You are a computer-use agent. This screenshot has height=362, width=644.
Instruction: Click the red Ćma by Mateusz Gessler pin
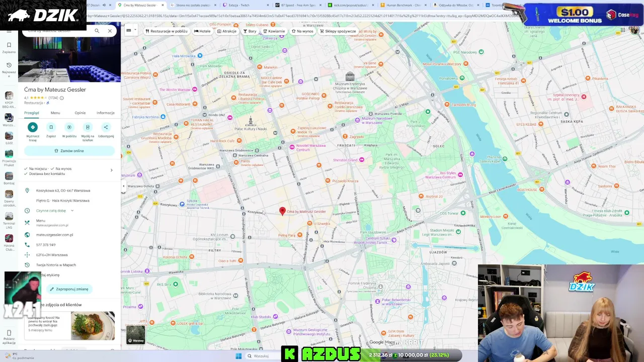282,212
